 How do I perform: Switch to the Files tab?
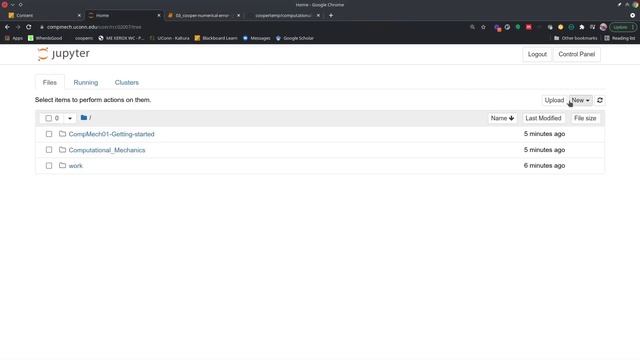pyautogui.click(x=50, y=82)
